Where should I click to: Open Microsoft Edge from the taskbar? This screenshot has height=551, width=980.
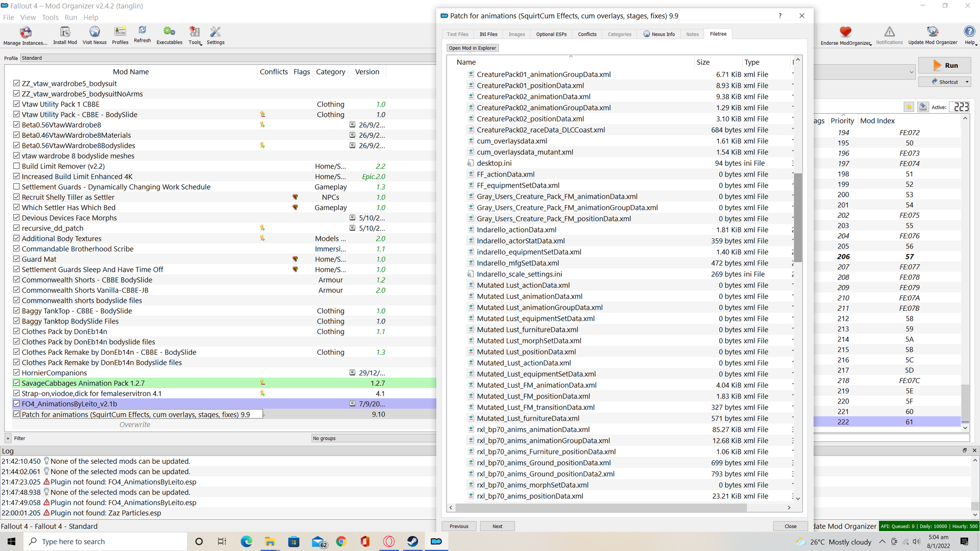tap(246, 541)
